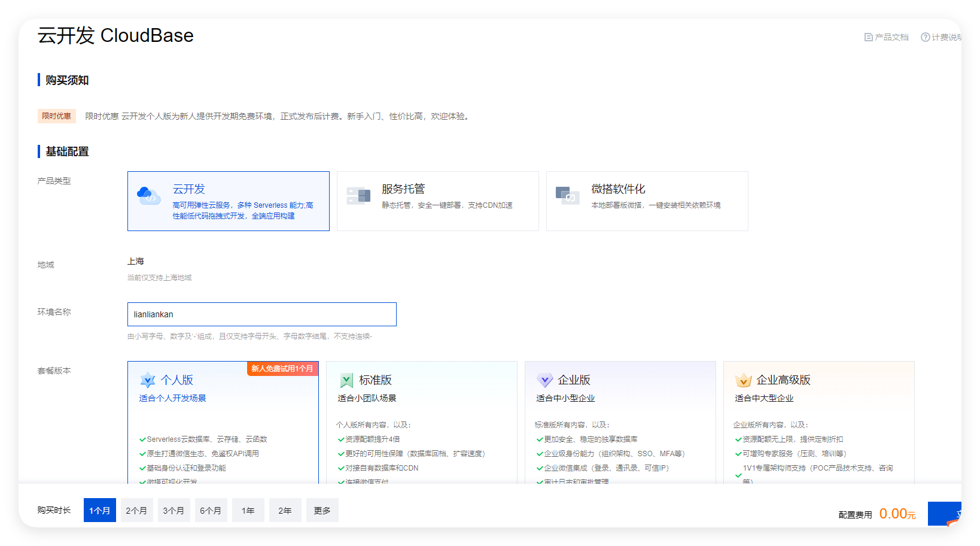Set purchase duration to 6个月
Screen dimensions: 980x546
[x=211, y=510]
